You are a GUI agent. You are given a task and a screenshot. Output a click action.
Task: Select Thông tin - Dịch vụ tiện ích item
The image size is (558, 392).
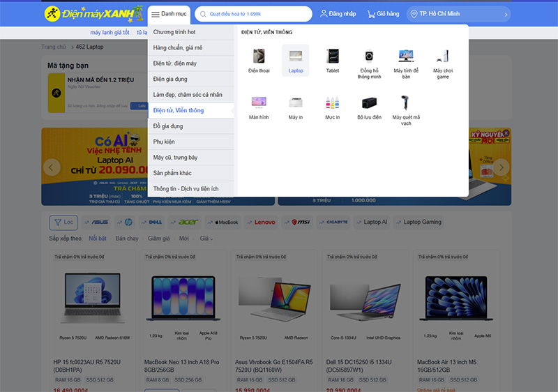pyautogui.click(x=191, y=188)
